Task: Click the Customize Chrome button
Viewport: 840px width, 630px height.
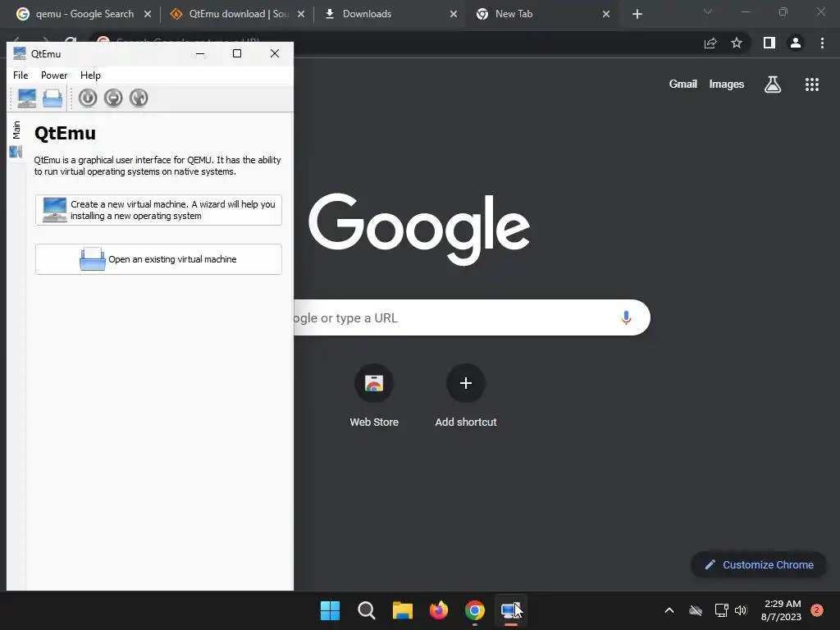Action: [759, 564]
